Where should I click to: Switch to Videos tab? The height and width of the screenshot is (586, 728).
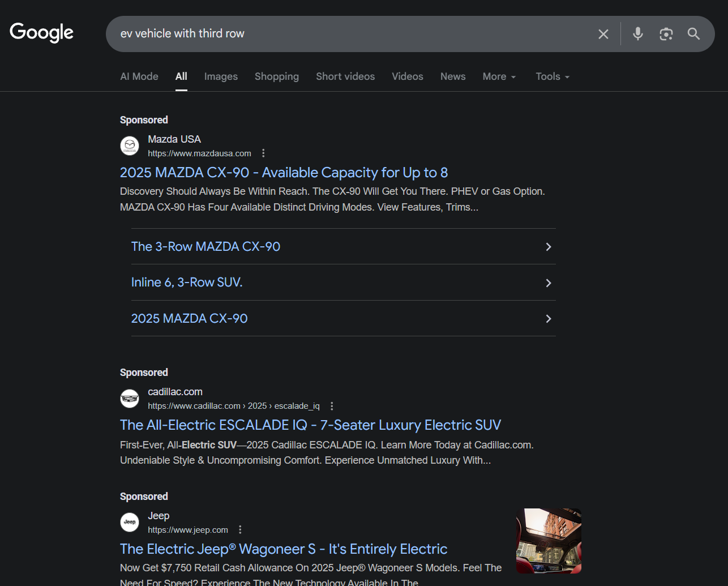point(408,76)
